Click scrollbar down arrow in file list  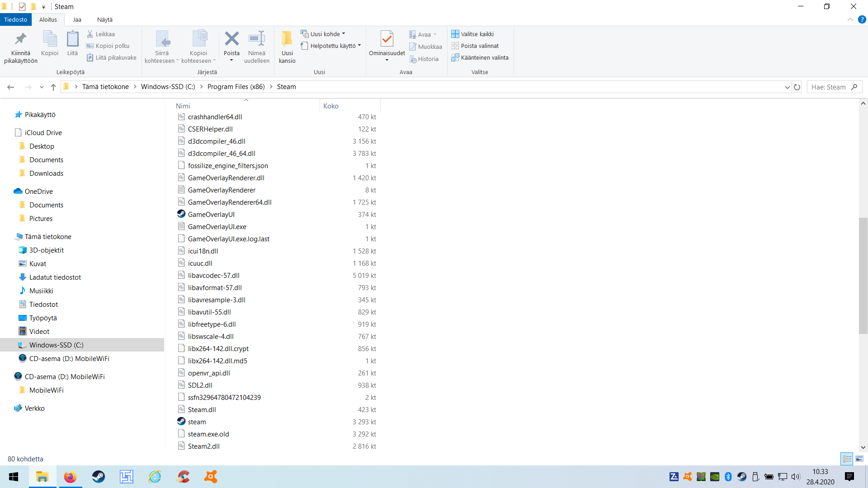[x=863, y=447]
